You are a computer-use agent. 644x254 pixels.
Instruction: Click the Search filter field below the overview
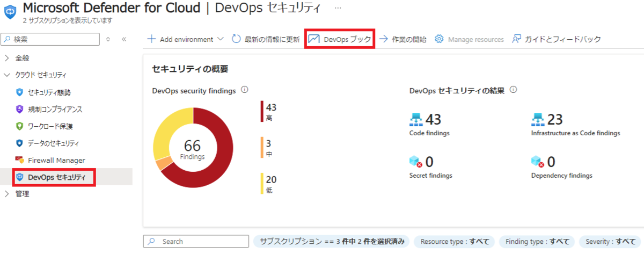click(x=196, y=242)
